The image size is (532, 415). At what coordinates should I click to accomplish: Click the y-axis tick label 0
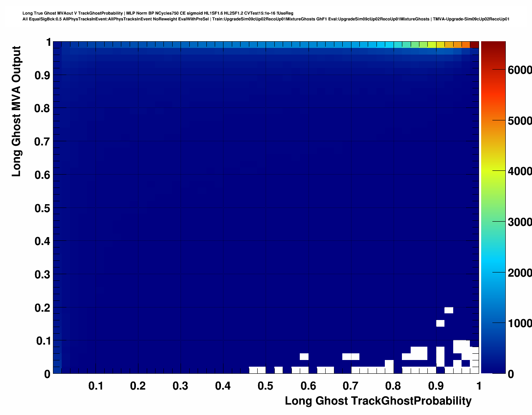[x=48, y=374]
